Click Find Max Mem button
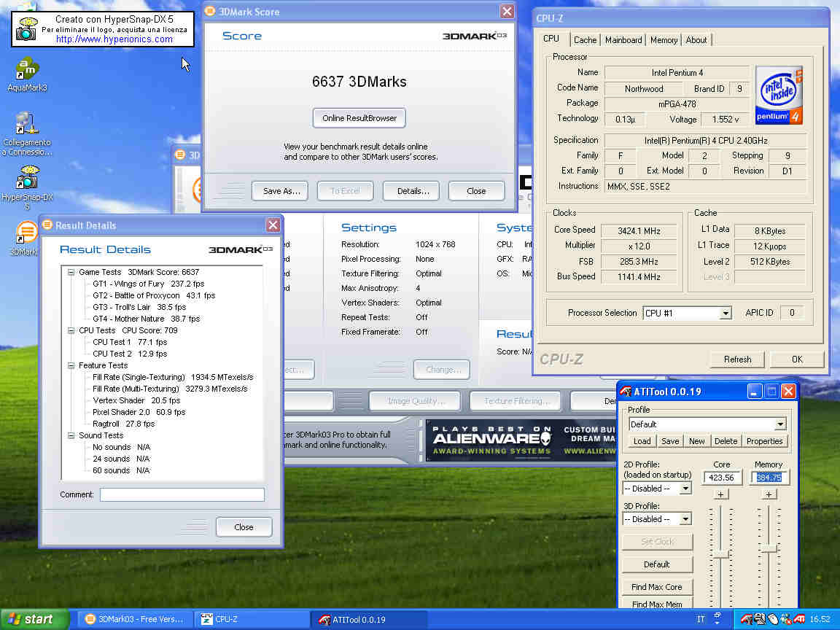The height and width of the screenshot is (630, 840). [657, 604]
